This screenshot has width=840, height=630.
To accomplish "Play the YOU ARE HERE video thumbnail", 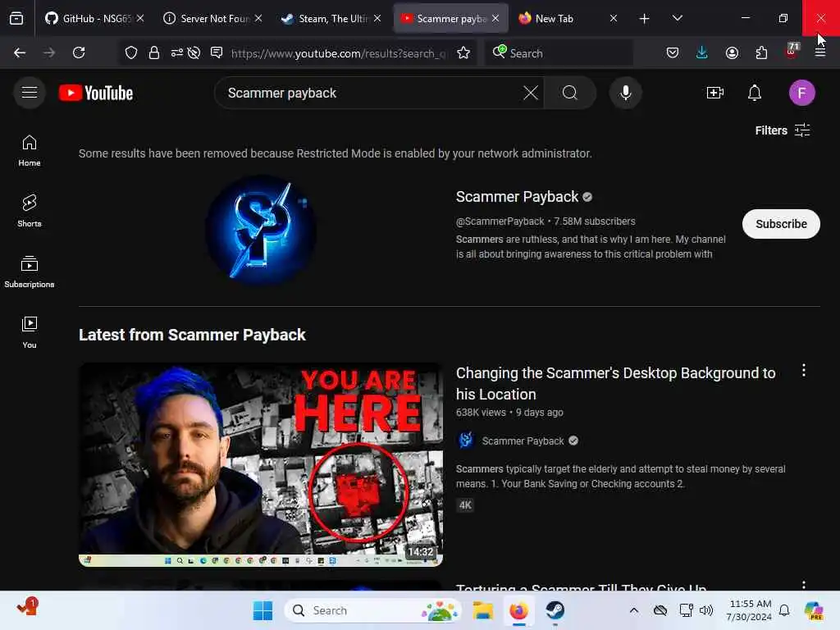I will [261, 464].
